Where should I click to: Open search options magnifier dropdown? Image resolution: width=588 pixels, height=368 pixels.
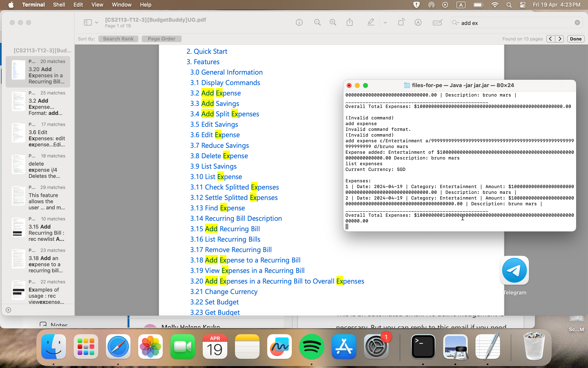click(x=455, y=23)
